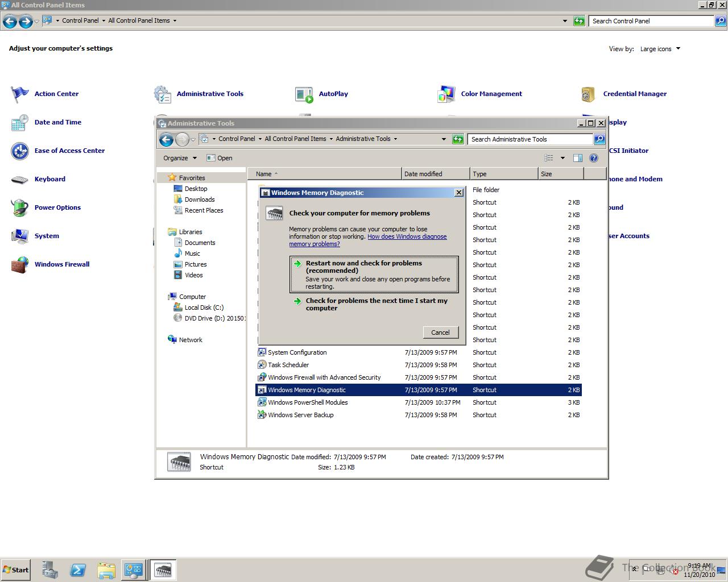Go forward in All Control Panel Items window
728x582 pixels.
click(x=26, y=22)
